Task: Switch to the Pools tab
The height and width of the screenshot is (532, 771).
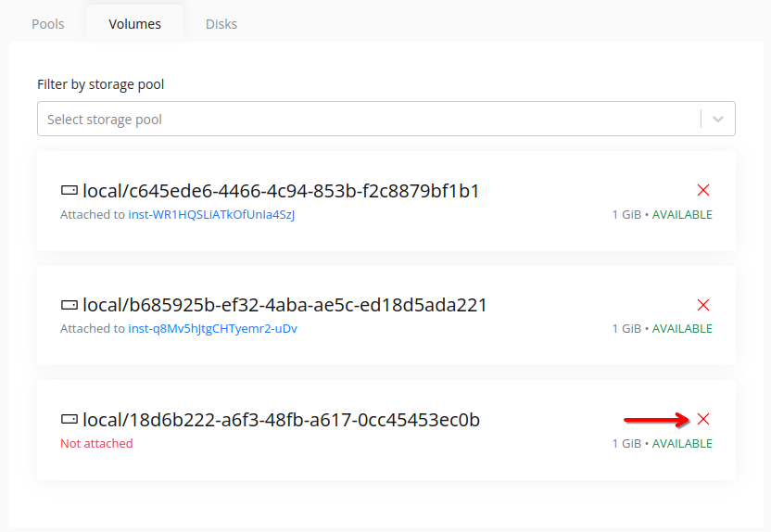Action: click(x=47, y=24)
